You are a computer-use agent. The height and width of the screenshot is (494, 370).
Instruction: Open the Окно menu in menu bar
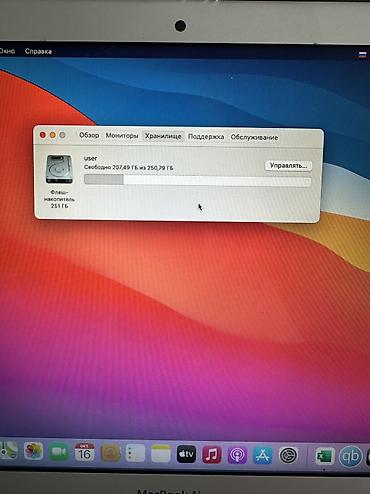pyautogui.click(x=7, y=51)
